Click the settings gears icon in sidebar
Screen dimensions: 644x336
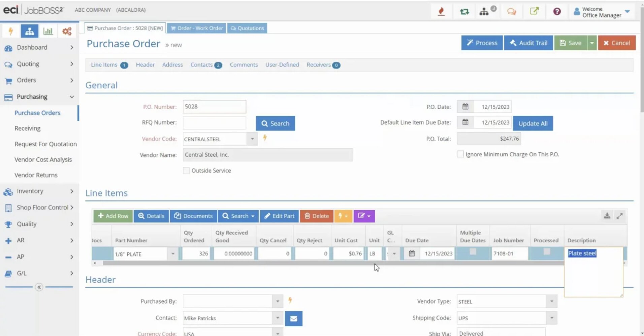pyautogui.click(x=67, y=31)
